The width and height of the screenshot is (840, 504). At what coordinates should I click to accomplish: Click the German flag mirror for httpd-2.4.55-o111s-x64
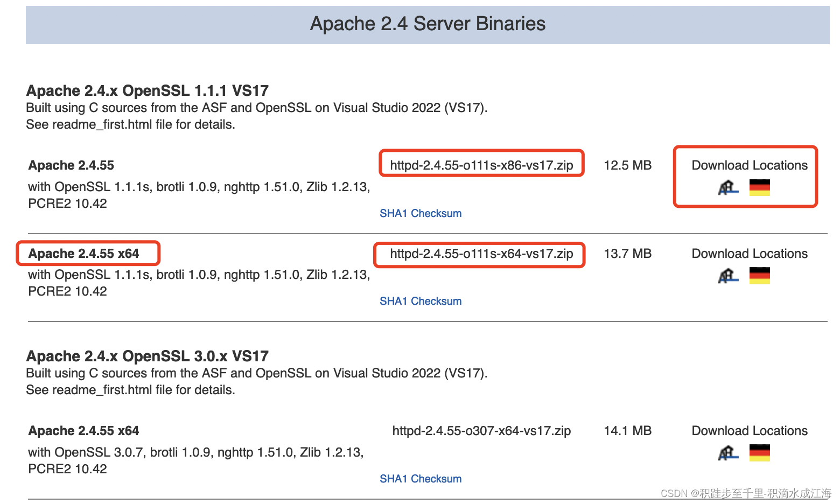pyautogui.click(x=759, y=276)
